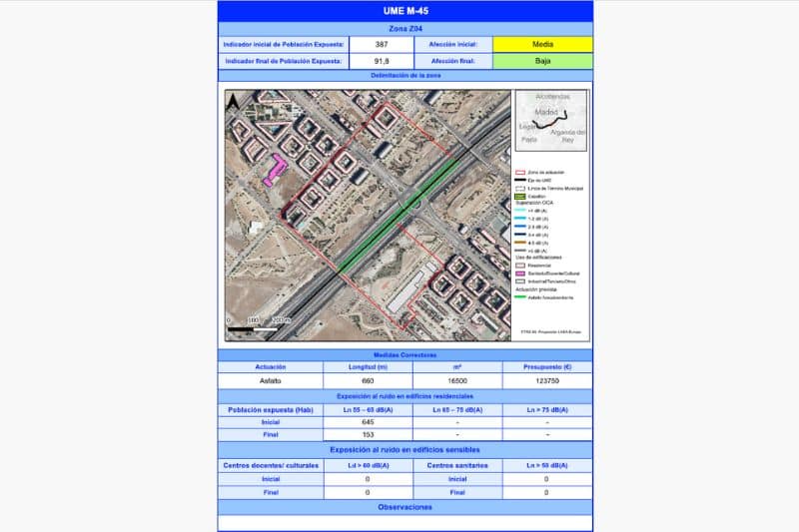Select the Inicial "0" under Ld > 60 dB(A)
The height and width of the screenshot is (532, 799).
(x=368, y=479)
